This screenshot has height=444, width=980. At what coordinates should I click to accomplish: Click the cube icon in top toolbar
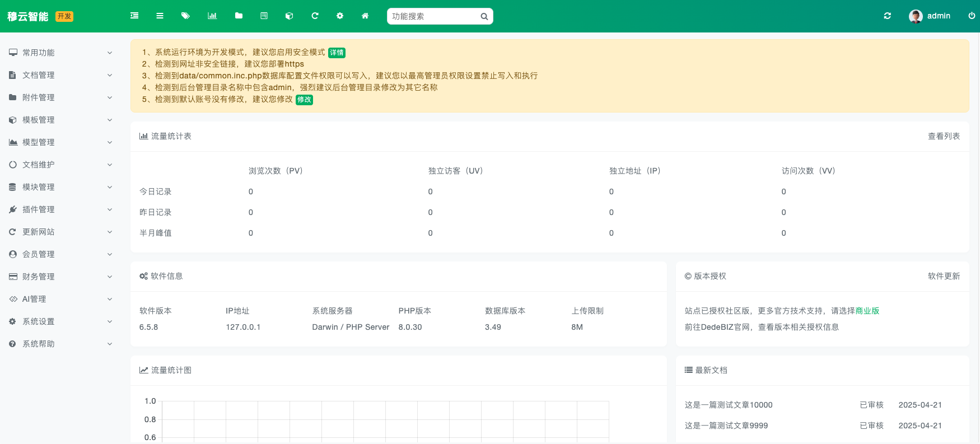pyautogui.click(x=289, y=16)
